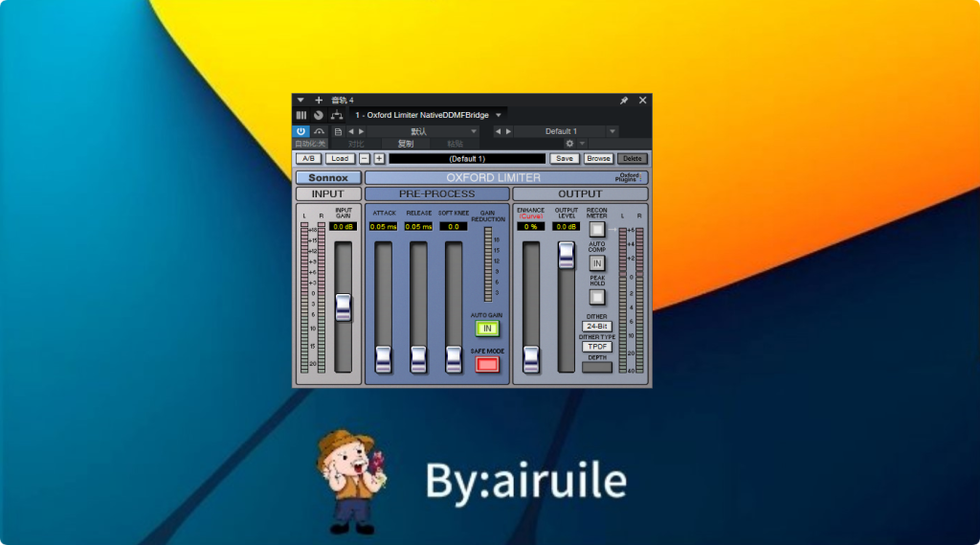Click the Release 0.05 ms value field
Screen dimensions: 980x545
tap(418, 226)
